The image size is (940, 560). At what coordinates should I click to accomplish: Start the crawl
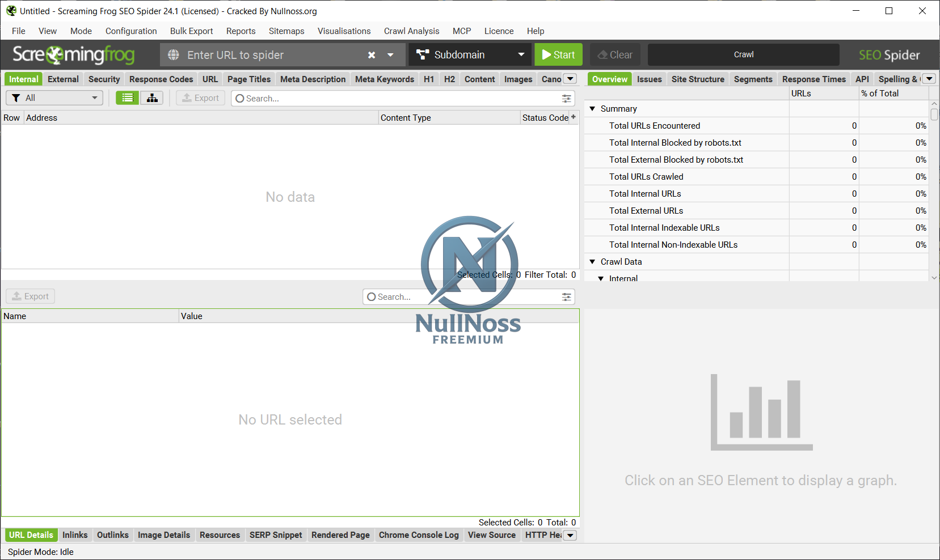coord(558,55)
